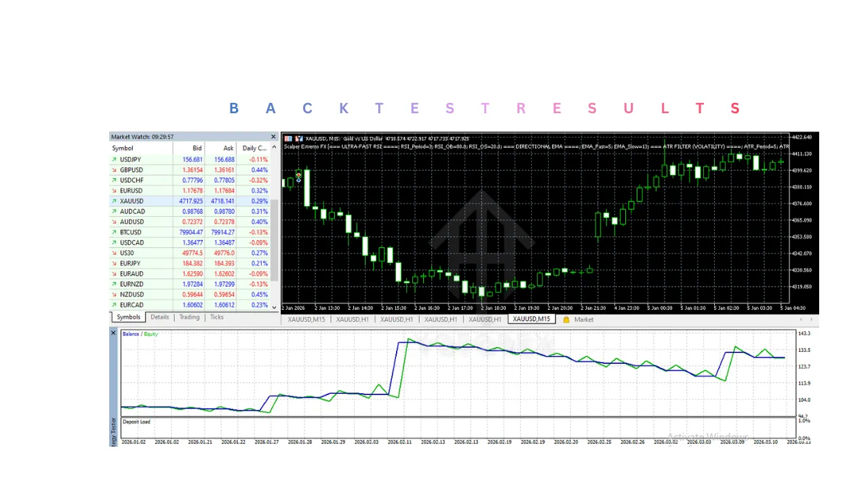This screenshot has width=868, height=488.
Task: Click the down-arrow icon beside NZDUSD
Action: click(x=114, y=295)
